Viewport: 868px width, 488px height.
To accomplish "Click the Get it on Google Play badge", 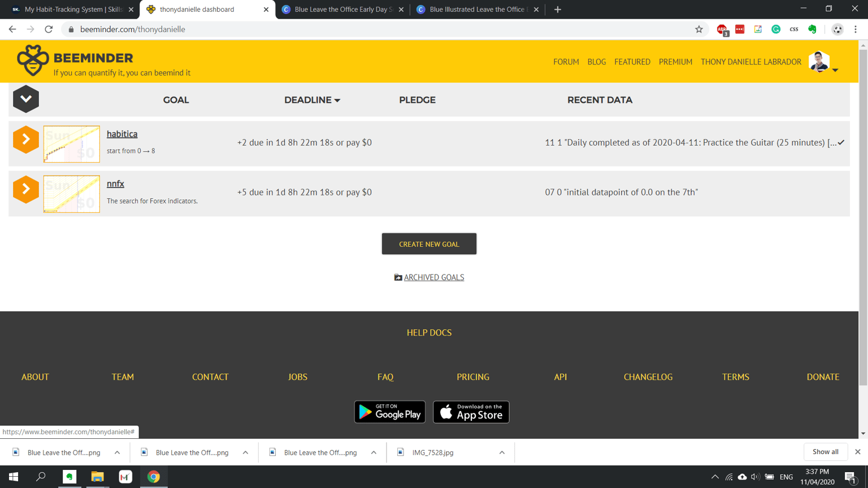I will point(390,412).
